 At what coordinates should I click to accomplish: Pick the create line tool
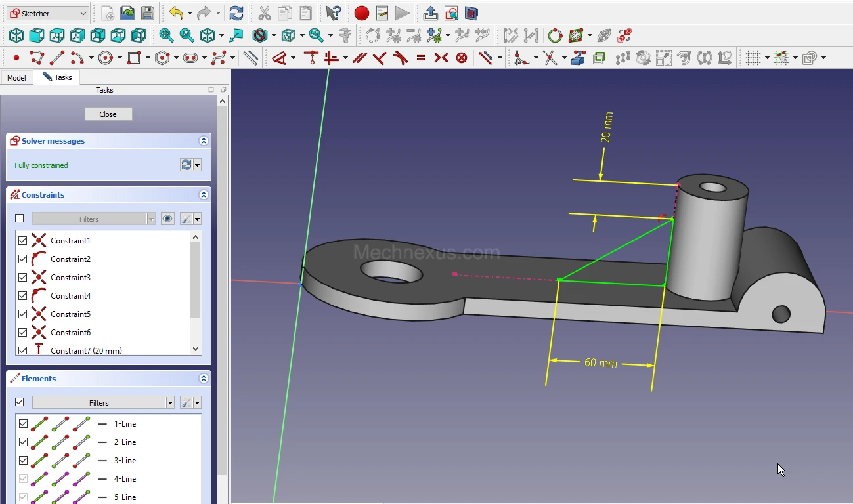click(57, 58)
